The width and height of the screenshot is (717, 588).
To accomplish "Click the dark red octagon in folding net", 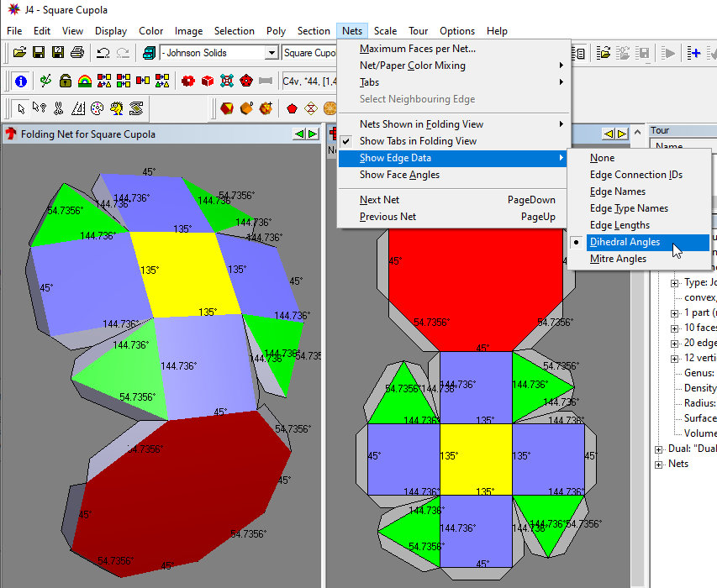I will (x=181, y=492).
